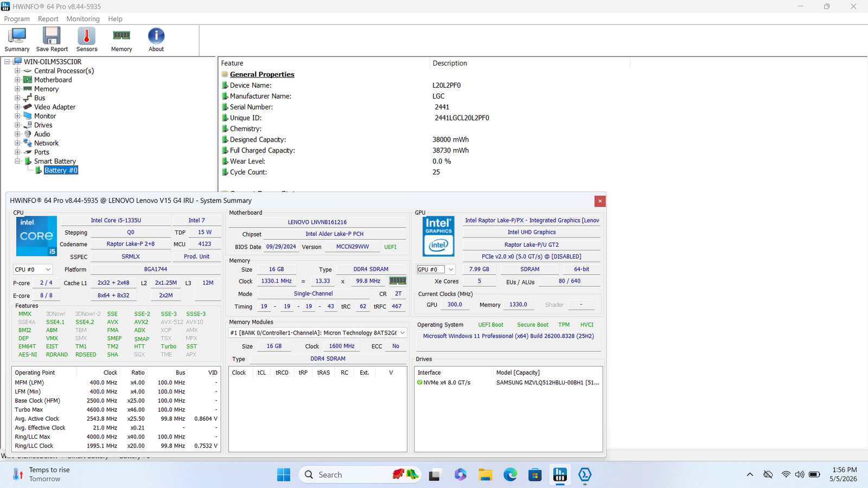
Task: Click the battery tray icon
Action: (814, 475)
